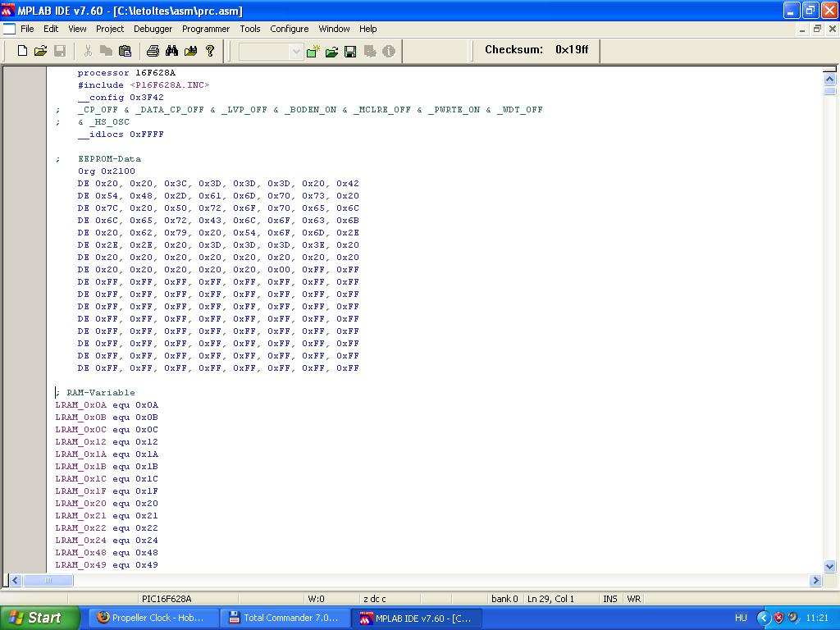Click the WR status bar indicator
The height and width of the screenshot is (630, 840).
point(634,599)
